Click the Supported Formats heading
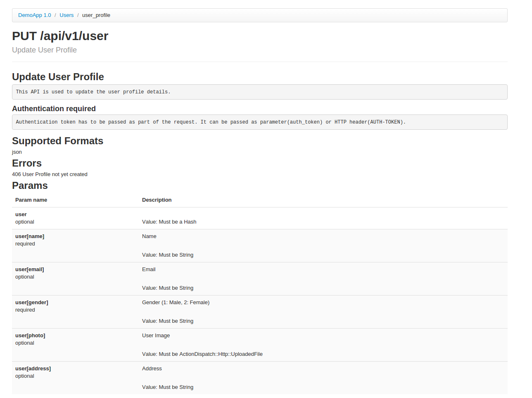This screenshot has height=398, width=532. coord(57,141)
